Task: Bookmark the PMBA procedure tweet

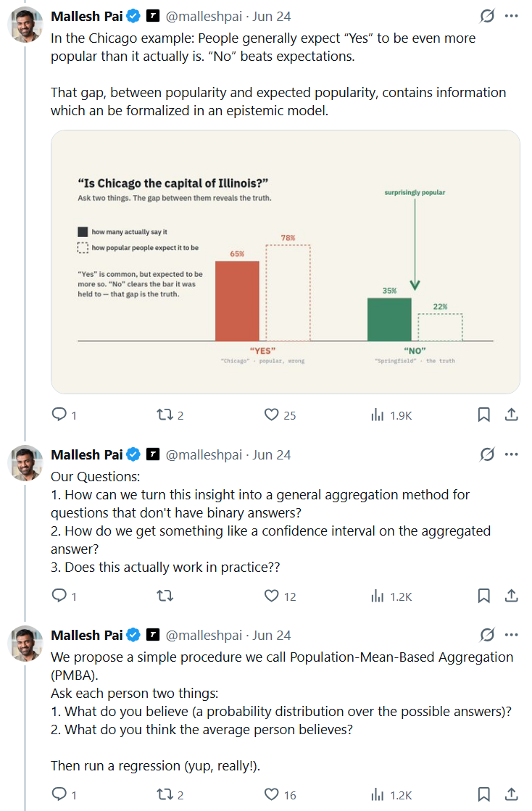Action: tap(483, 794)
